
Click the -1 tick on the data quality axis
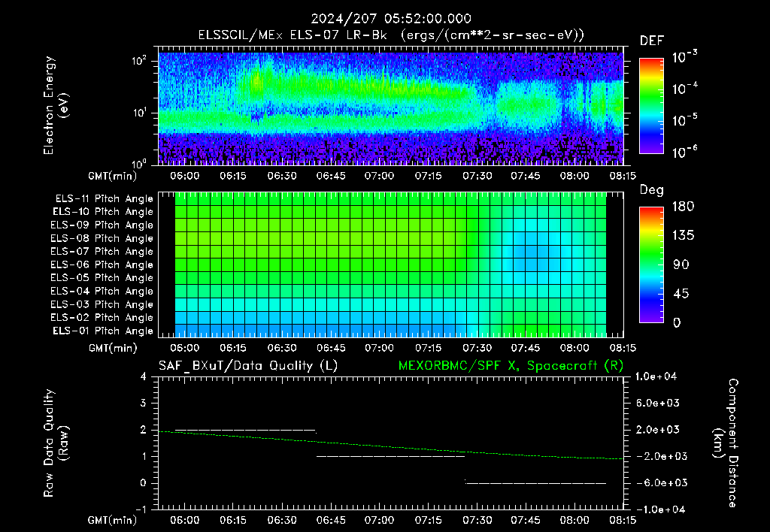tap(141, 509)
